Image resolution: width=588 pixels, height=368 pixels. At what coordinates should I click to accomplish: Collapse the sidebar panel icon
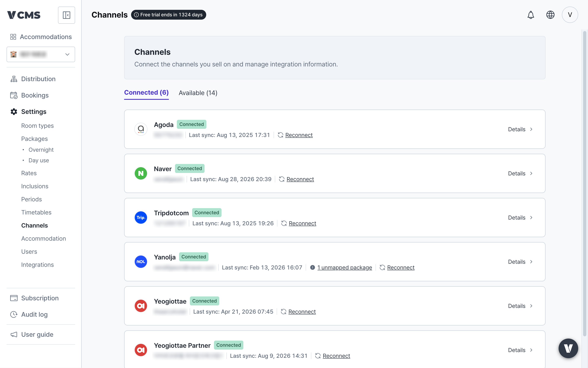point(66,15)
